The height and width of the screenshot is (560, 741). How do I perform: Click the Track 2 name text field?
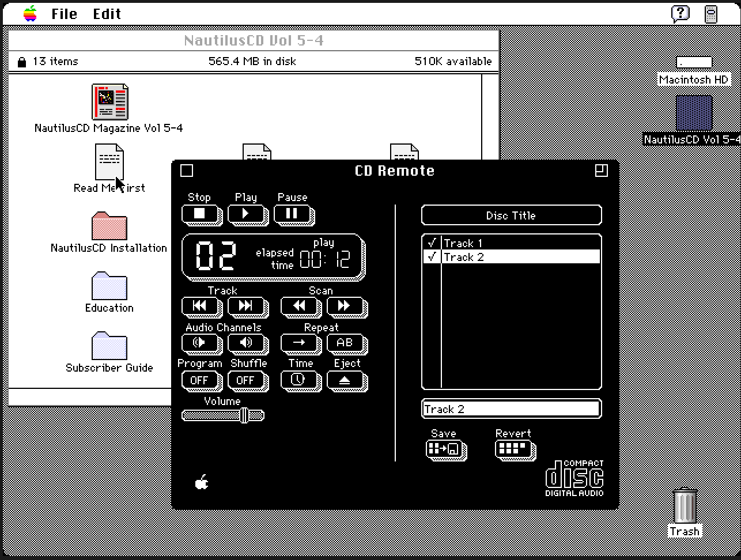(x=512, y=409)
